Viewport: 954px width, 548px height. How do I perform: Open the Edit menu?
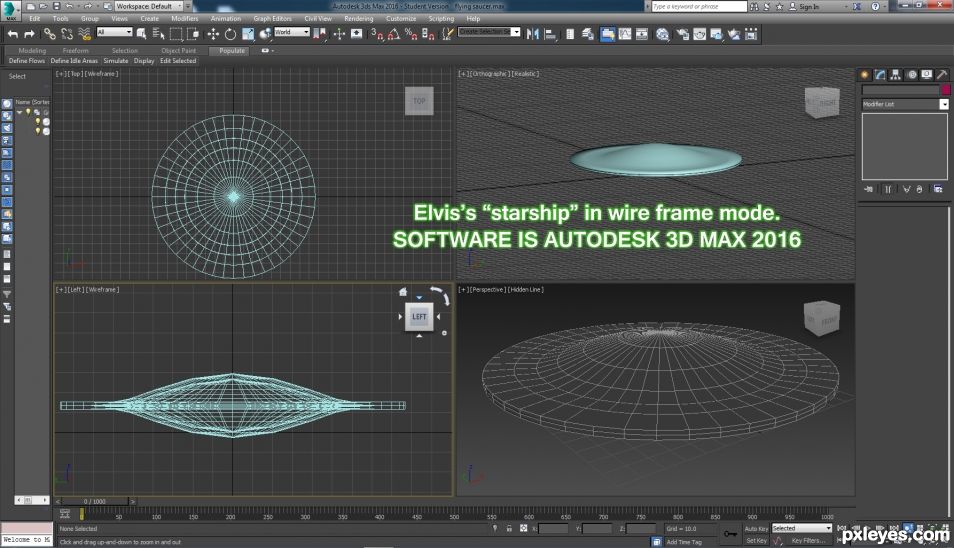(35, 18)
